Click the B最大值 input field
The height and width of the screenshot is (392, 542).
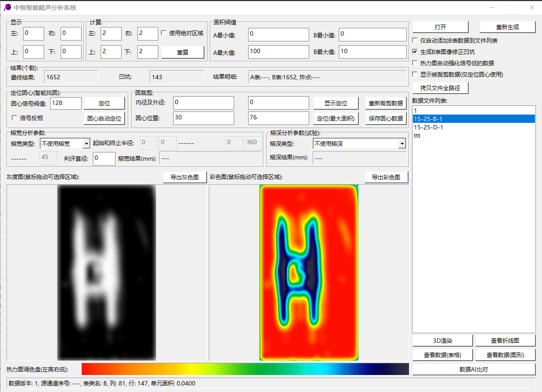click(373, 52)
